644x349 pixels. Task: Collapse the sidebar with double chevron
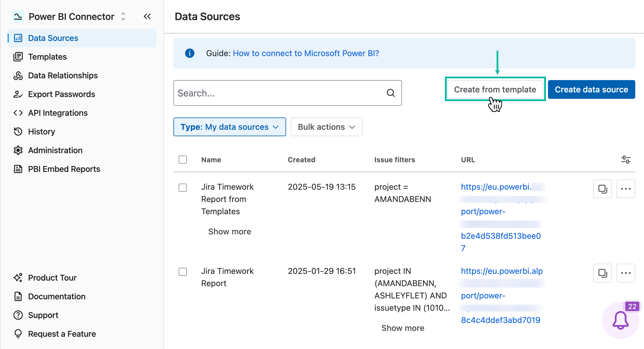point(147,16)
